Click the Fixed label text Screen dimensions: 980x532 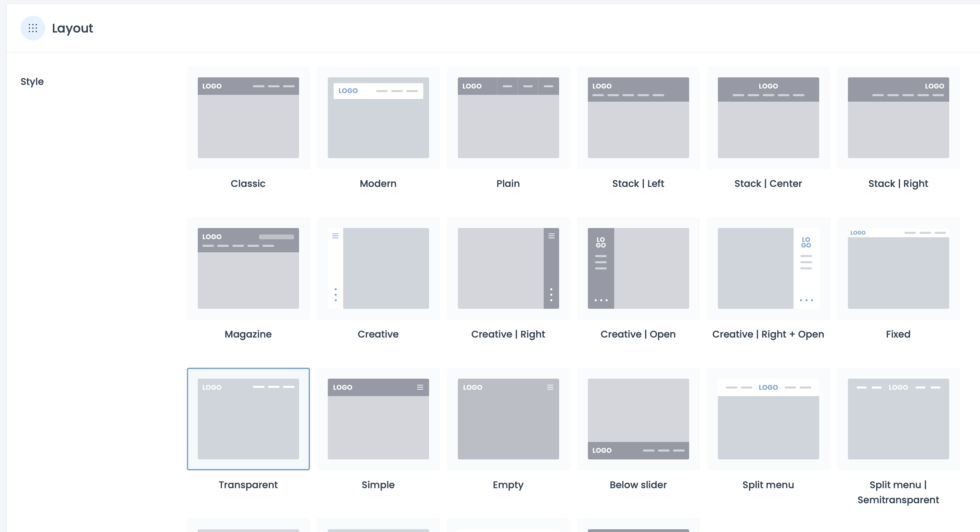[898, 334]
